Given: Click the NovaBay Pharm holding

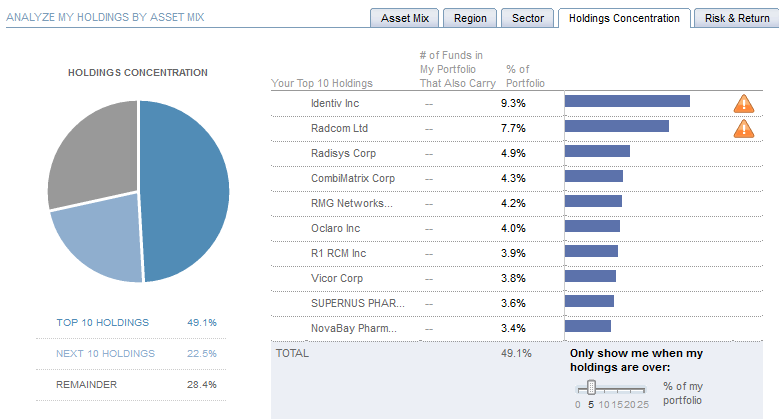Looking at the screenshot, I should (x=354, y=328).
